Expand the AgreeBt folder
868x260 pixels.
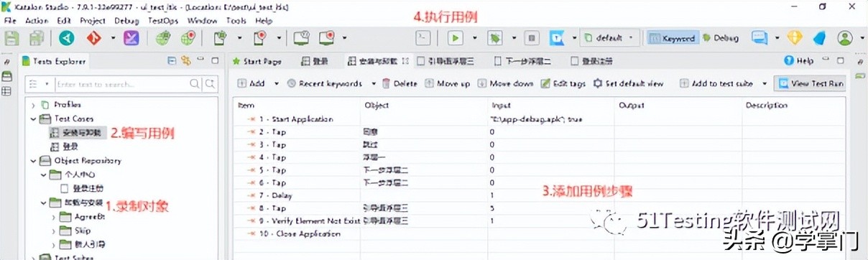(53, 217)
